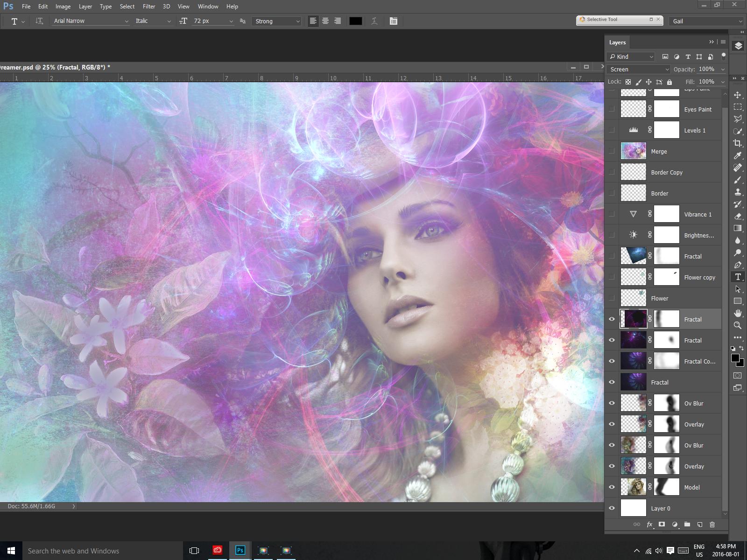Select the Move tool
The width and height of the screenshot is (747, 560).
(x=738, y=94)
